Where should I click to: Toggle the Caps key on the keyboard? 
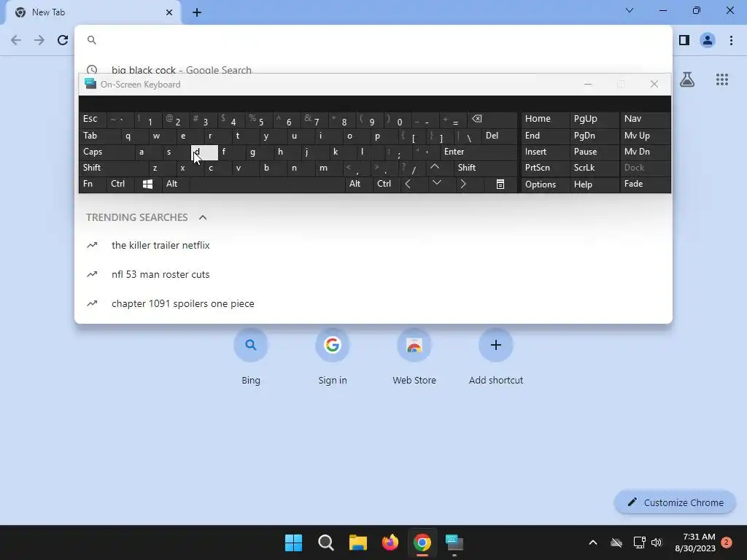coord(107,152)
